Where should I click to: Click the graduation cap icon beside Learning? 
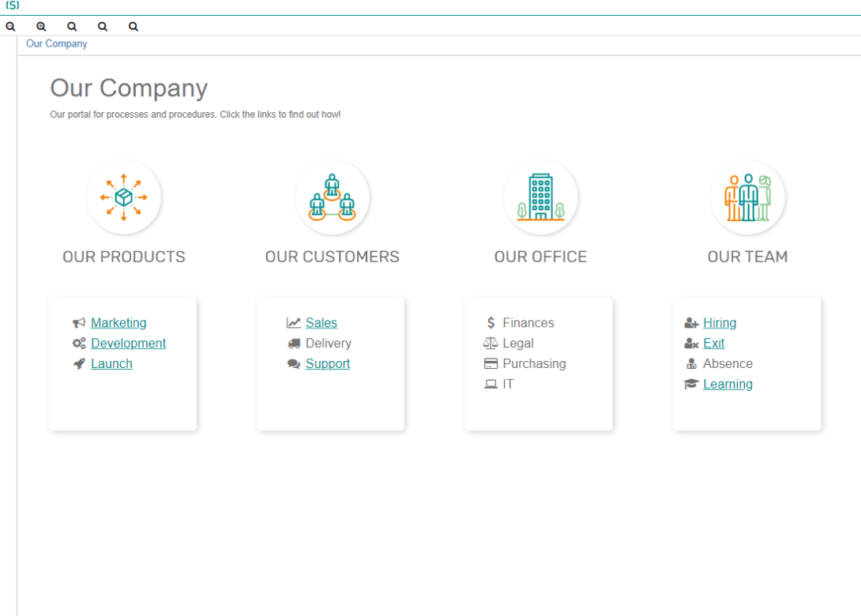pos(691,384)
